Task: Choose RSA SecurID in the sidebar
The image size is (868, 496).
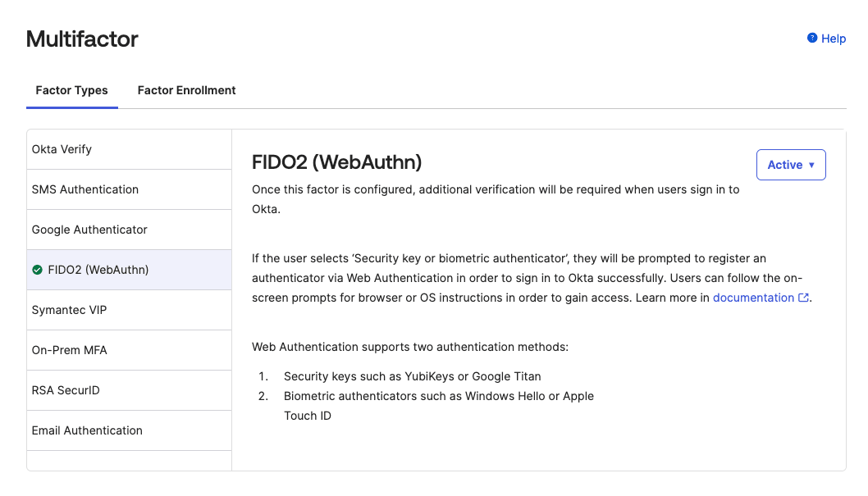Action: tap(129, 390)
